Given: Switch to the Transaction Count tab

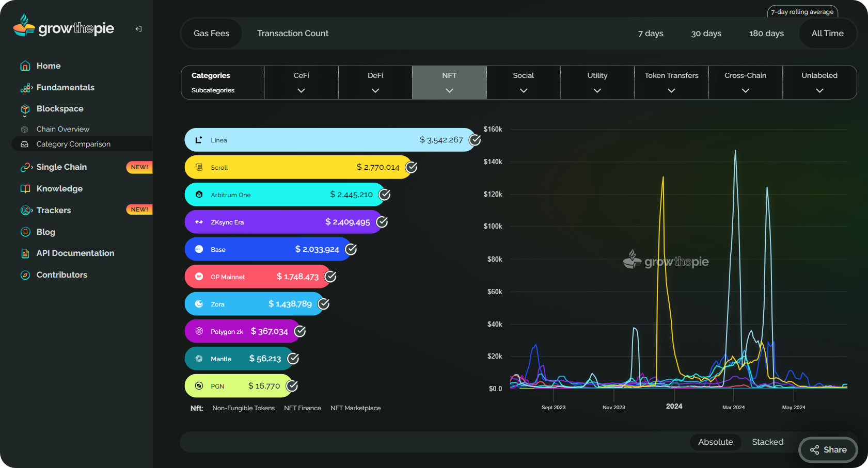Looking at the screenshot, I should click(x=293, y=34).
